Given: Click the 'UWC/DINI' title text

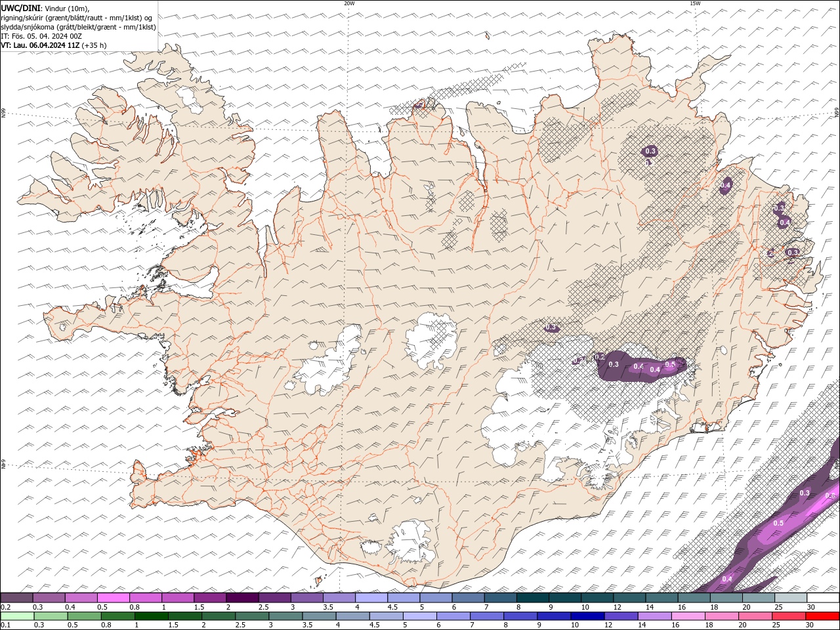Looking at the screenshot, I should coord(20,8).
